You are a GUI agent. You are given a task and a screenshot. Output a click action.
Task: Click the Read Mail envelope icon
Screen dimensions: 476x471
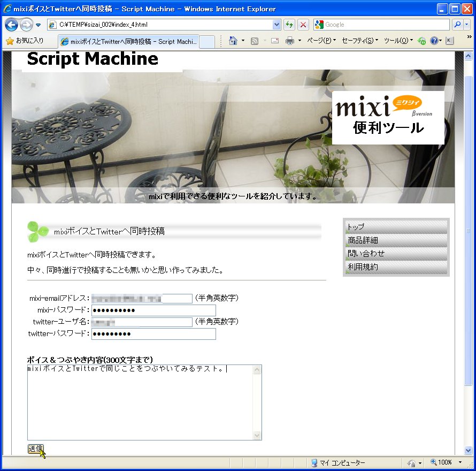pos(275,41)
